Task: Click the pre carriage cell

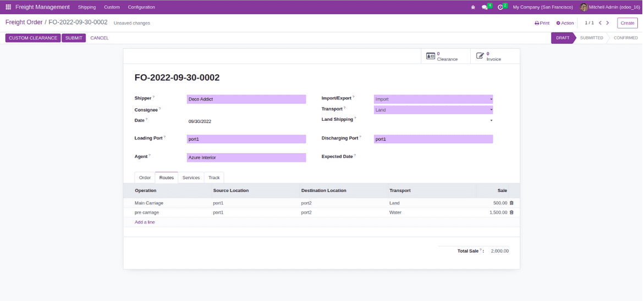Action: click(x=147, y=213)
